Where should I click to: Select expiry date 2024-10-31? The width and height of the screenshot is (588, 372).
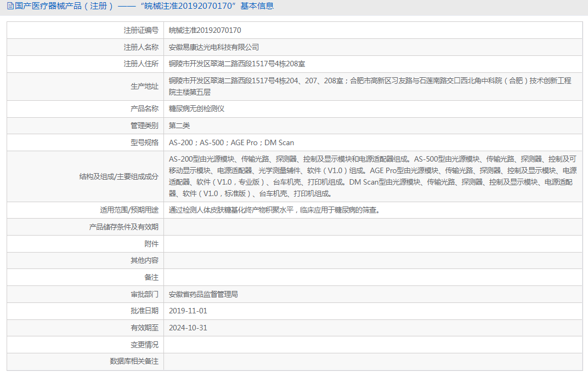[x=188, y=328]
